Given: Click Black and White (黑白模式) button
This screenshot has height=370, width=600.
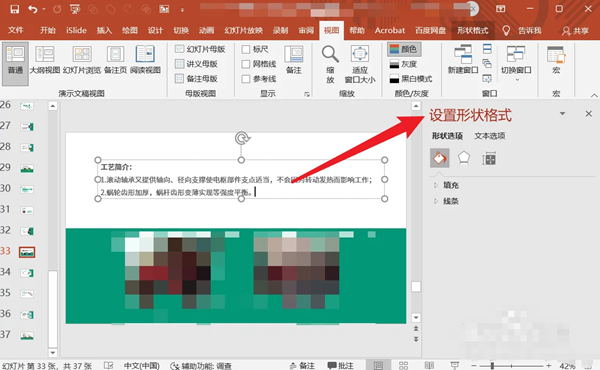Looking at the screenshot, I should (411, 79).
